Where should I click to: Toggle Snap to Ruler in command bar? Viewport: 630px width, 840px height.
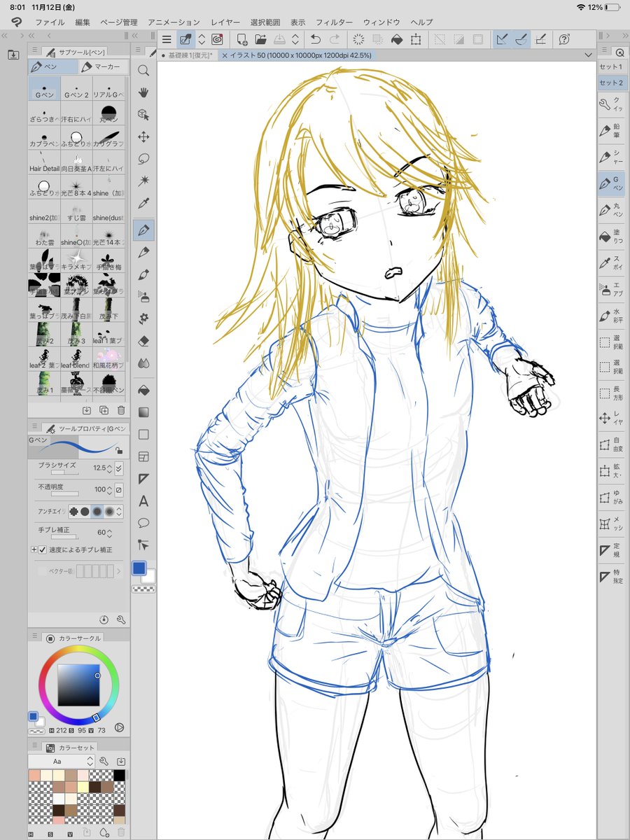[x=501, y=40]
